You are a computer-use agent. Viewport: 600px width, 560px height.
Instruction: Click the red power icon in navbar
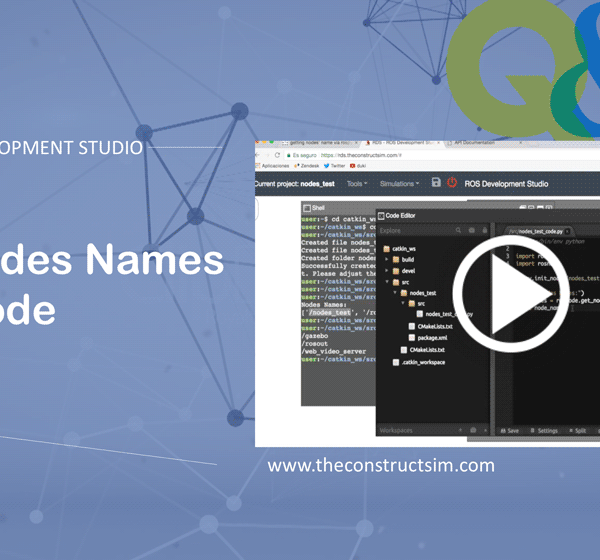click(x=452, y=182)
